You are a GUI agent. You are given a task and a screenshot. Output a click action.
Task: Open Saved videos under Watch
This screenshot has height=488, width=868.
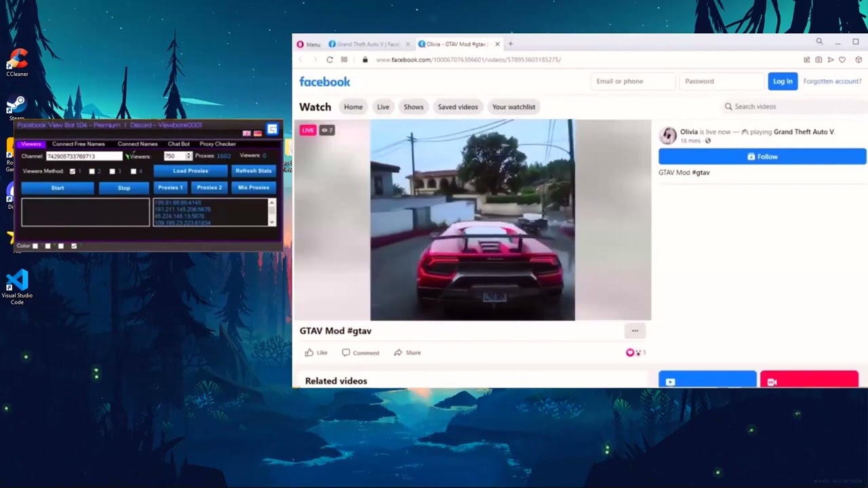tap(458, 107)
